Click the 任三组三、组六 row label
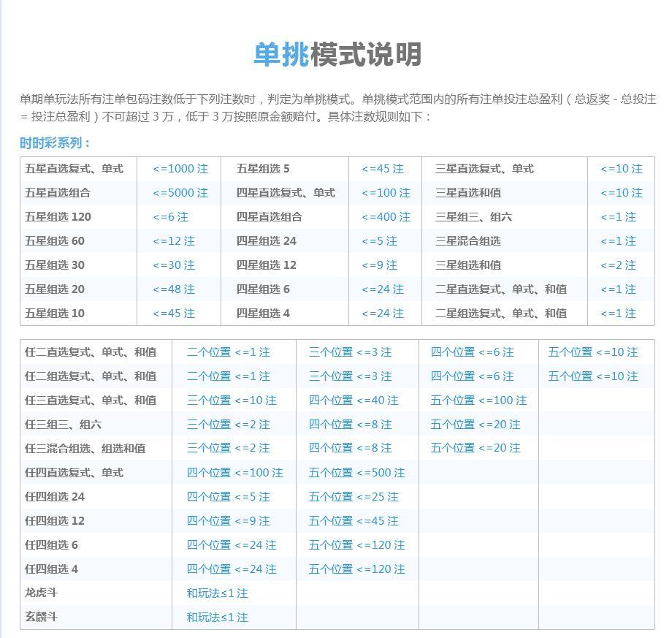 pyautogui.click(x=63, y=425)
